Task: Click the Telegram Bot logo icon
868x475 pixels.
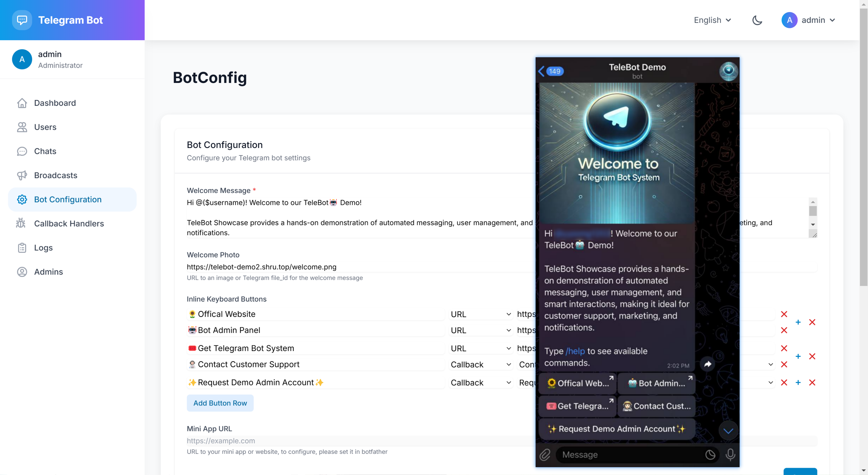Action: pos(22,20)
